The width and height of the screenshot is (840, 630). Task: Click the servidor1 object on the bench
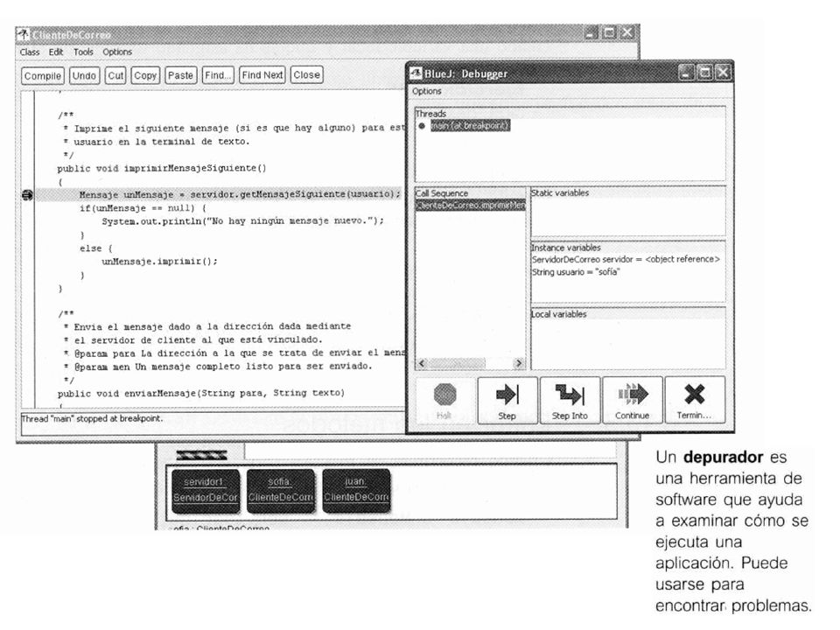pos(206,491)
